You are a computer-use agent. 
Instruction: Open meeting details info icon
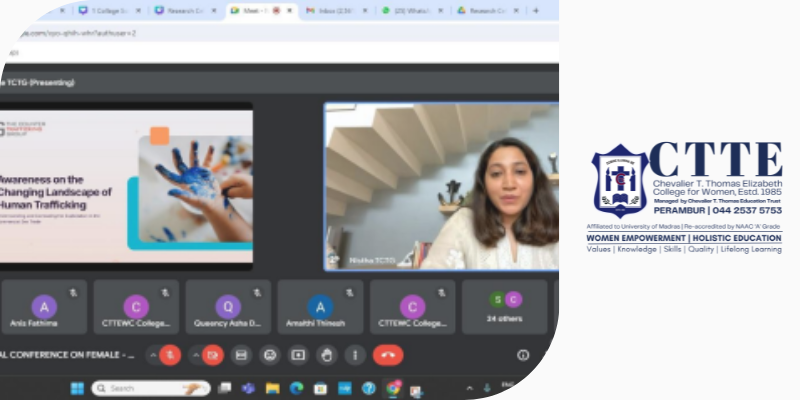point(523,355)
